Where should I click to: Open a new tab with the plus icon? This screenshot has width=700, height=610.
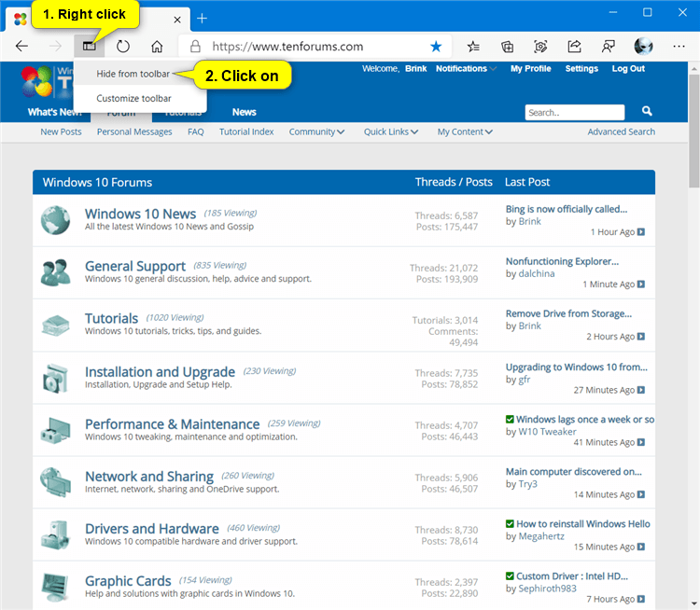pyautogui.click(x=202, y=19)
